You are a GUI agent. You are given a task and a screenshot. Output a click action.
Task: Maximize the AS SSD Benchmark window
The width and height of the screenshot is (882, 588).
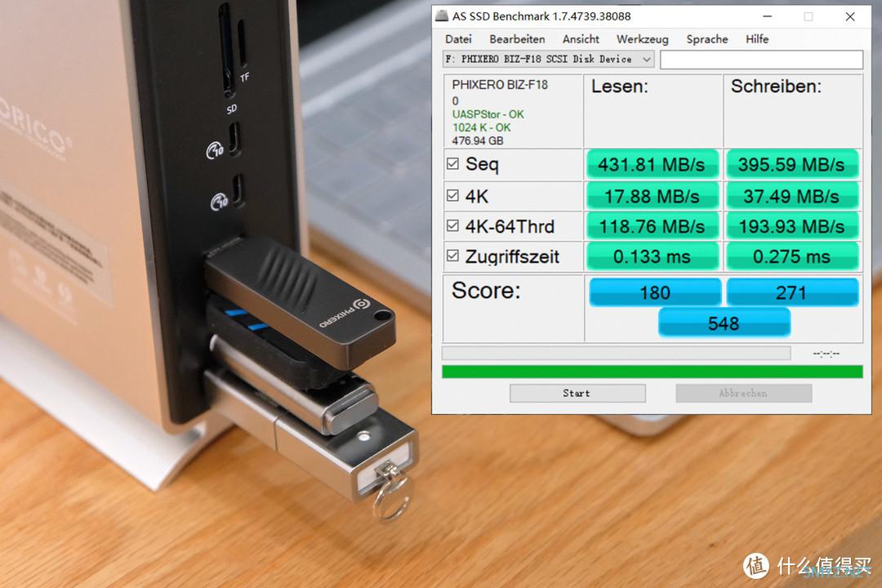pos(808,16)
